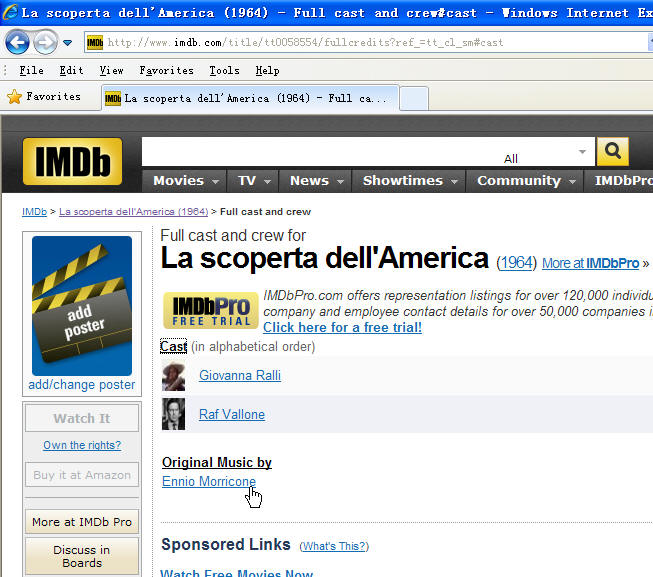Click the Own the rights? link
Image resolution: width=653 pixels, height=577 pixels.
(x=82, y=445)
